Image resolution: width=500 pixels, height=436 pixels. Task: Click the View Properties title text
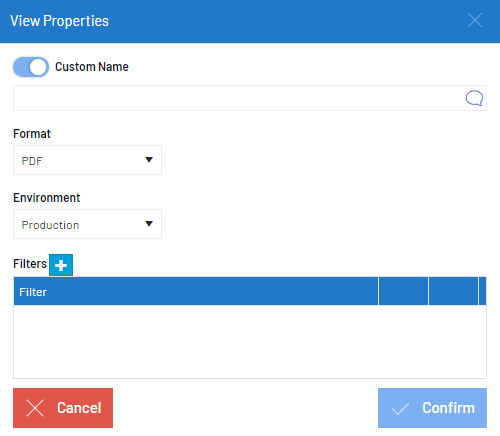(x=59, y=21)
